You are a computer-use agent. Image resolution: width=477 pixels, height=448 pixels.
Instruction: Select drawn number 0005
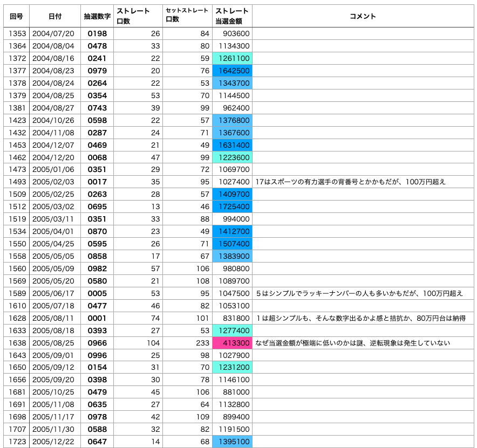[97, 294]
